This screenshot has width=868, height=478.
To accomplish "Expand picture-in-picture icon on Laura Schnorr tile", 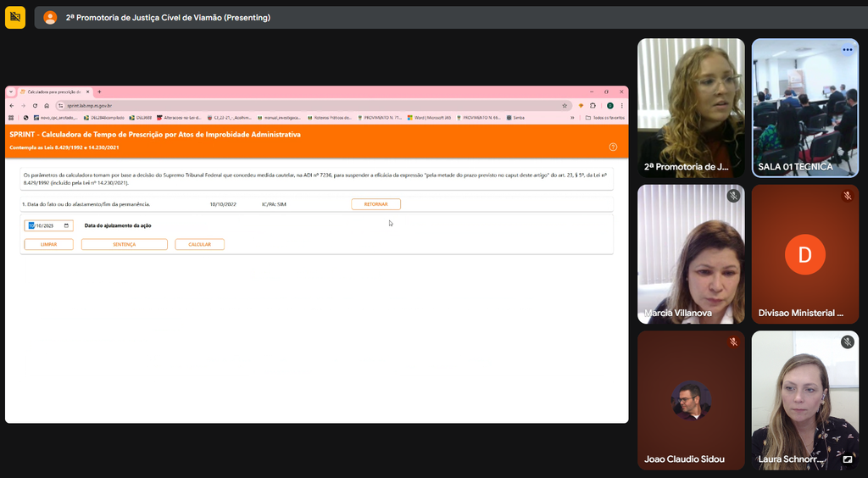I will tap(847, 459).
